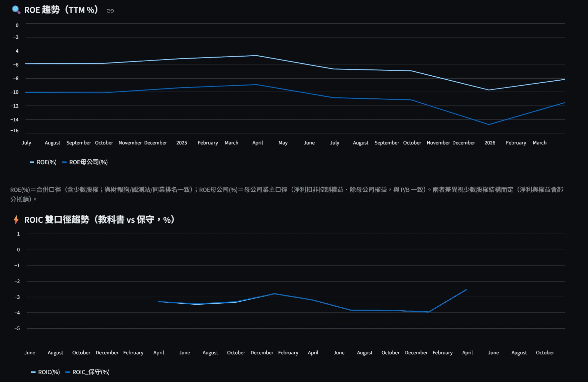This screenshot has height=382, width=588.
Task: Toggle the ROE(%) legend entry
Action: click(43, 162)
